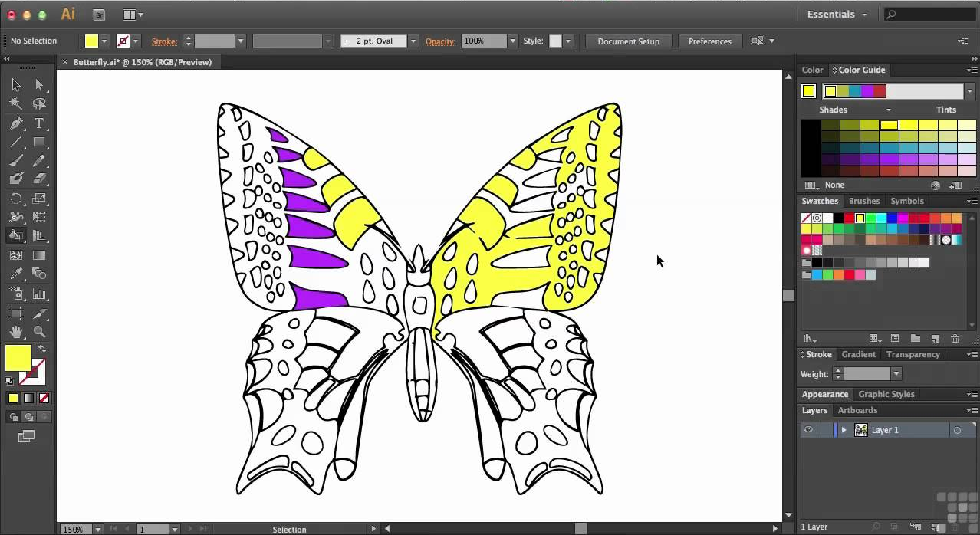Select the Selection tool arrow
The width and height of the screenshot is (980, 535).
pyautogui.click(x=16, y=85)
